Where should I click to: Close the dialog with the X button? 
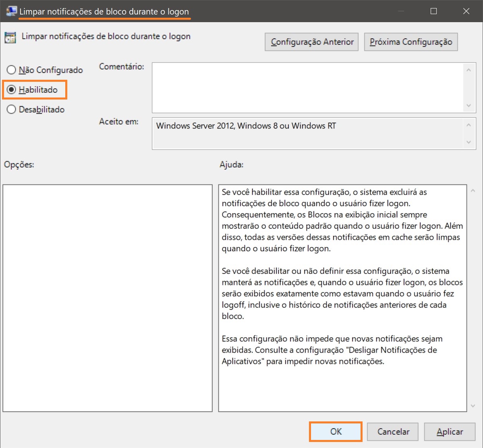click(466, 11)
